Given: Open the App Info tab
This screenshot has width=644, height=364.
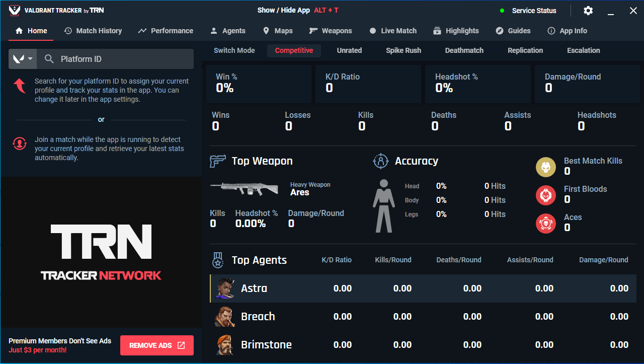Looking at the screenshot, I should [x=568, y=31].
